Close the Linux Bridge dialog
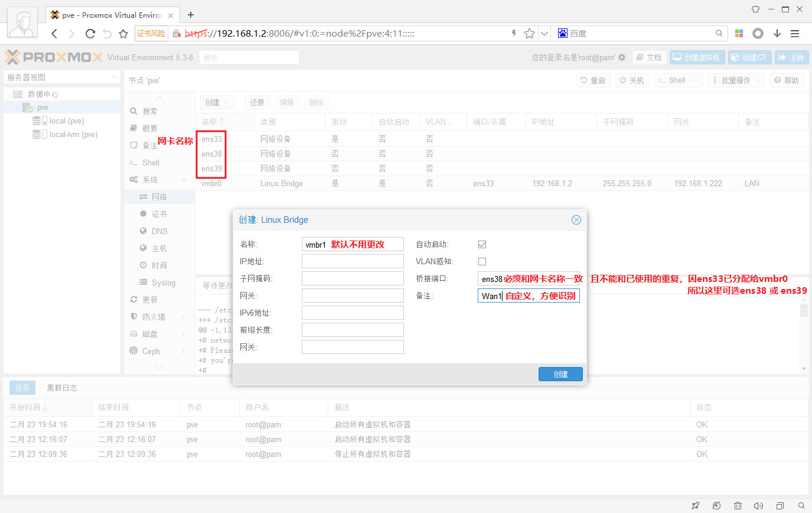This screenshot has height=513, width=812. [576, 220]
